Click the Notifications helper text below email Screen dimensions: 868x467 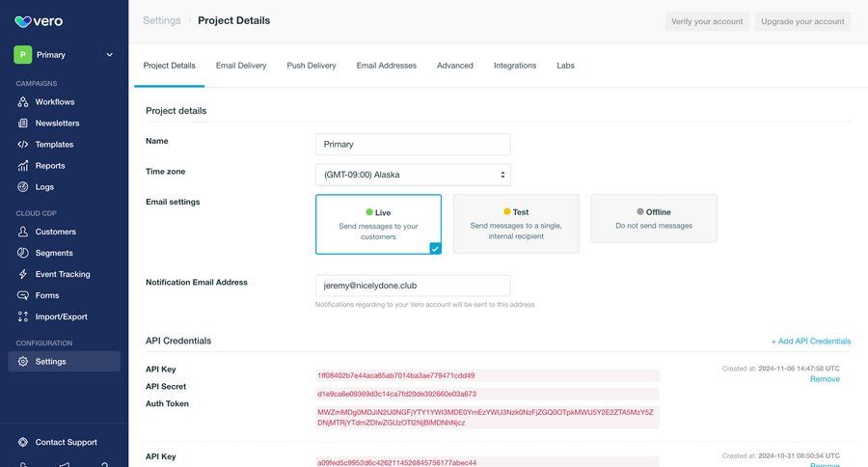pyautogui.click(x=424, y=305)
